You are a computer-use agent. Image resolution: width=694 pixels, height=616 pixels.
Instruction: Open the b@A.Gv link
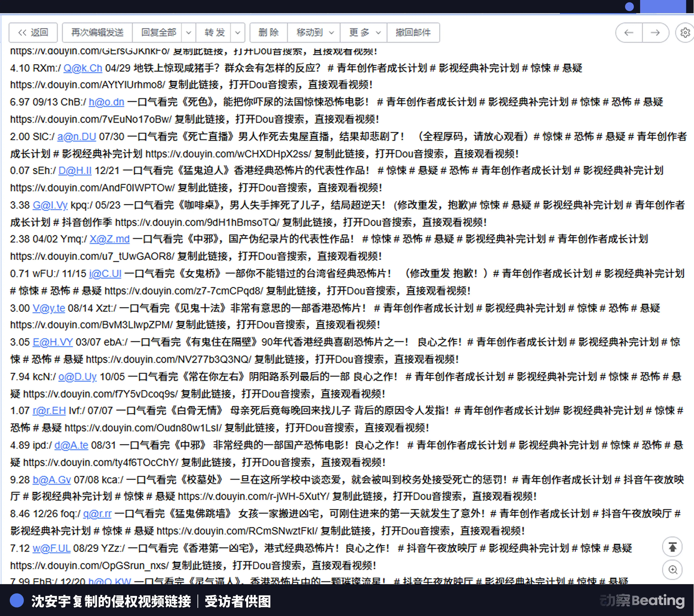tap(52, 480)
